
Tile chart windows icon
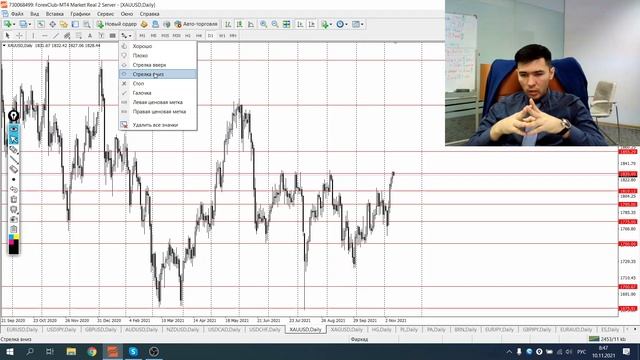pos(287,24)
